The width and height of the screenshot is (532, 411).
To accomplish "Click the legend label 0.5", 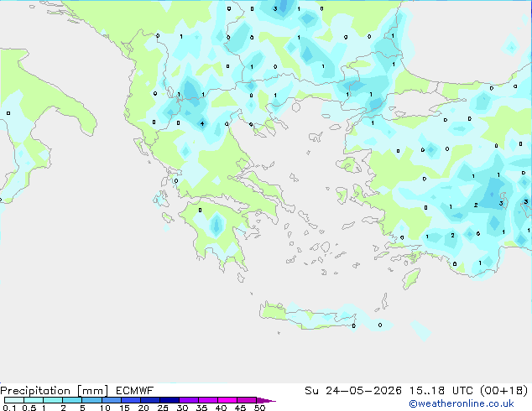I will coord(29,408).
